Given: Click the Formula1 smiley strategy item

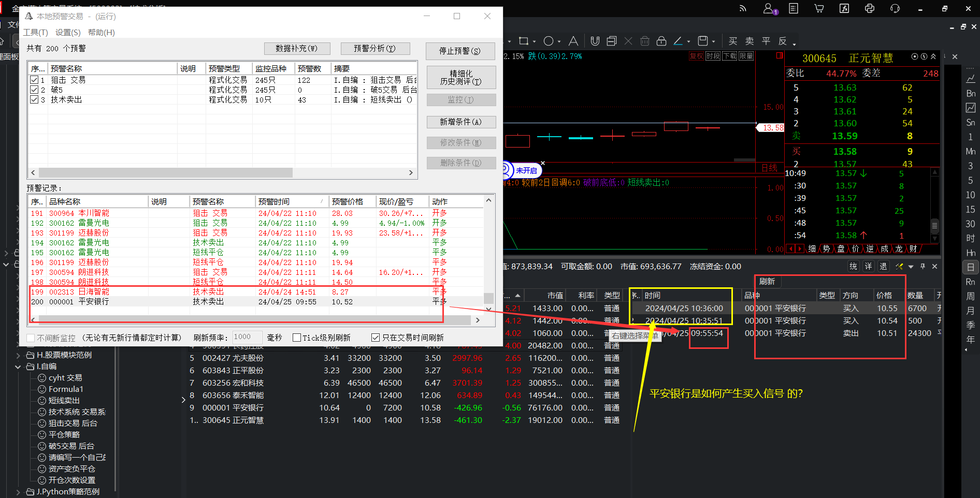Looking at the screenshot, I should point(61,389).
